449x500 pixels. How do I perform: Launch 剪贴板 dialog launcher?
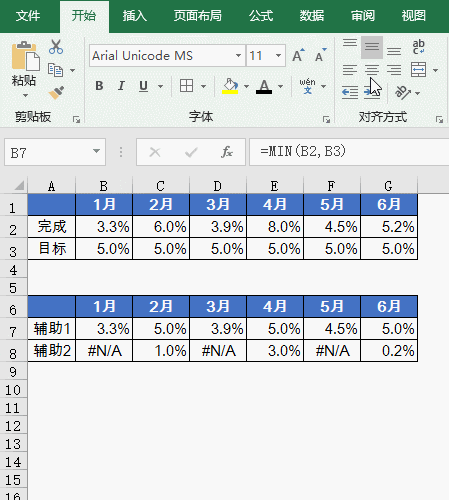tap(76, 119)
